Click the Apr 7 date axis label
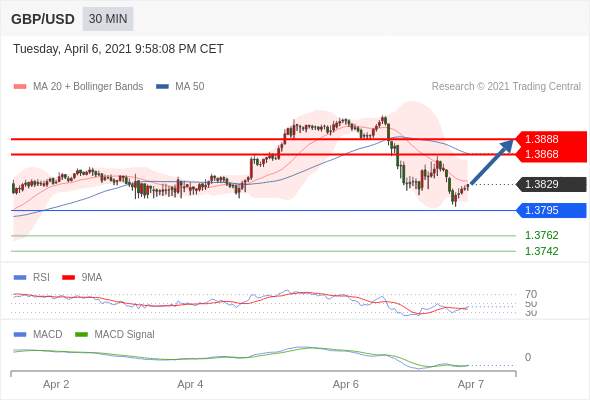590x400 pixels. click(x=471, y=384)
